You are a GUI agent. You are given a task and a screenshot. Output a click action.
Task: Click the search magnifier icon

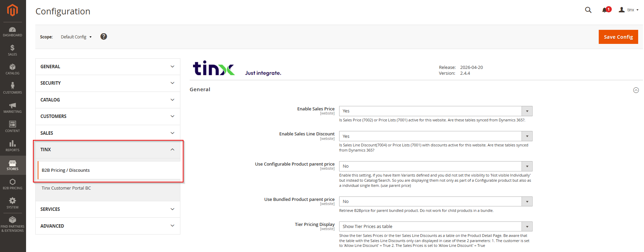pos(588,10)
